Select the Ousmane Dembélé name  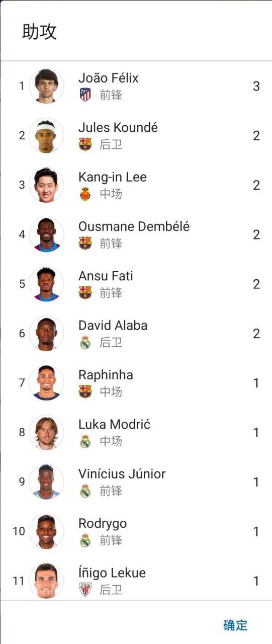tap(134, 227)
